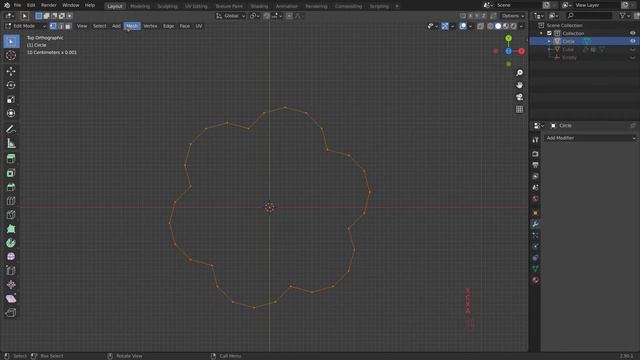This screenshot has width=640, height=360.
Task: Select the Knife tool
Action: click(11, 215)
